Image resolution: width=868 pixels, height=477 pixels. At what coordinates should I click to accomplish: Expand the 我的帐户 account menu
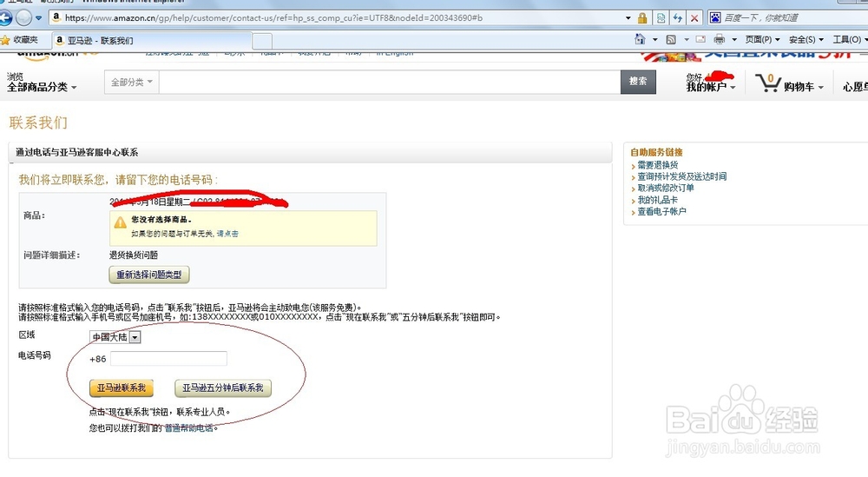pyautogui.click(x=711, y=87)
